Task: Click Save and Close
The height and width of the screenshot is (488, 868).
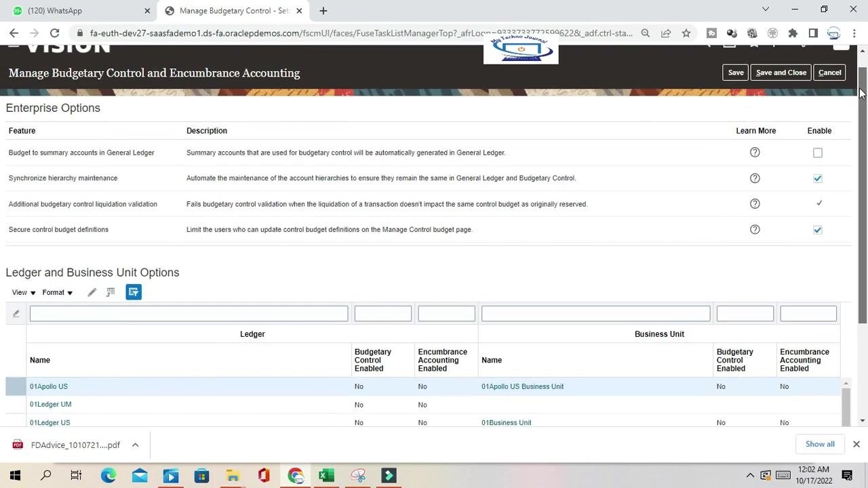Action: [x=781, y=73]
